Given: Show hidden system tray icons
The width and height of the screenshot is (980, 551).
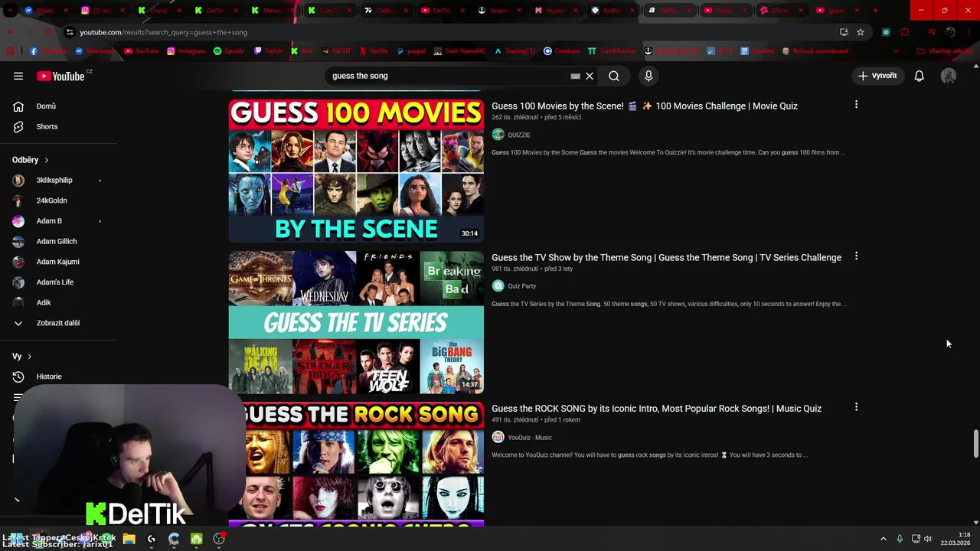Looking at the screenshot, I should pos(883,539).
